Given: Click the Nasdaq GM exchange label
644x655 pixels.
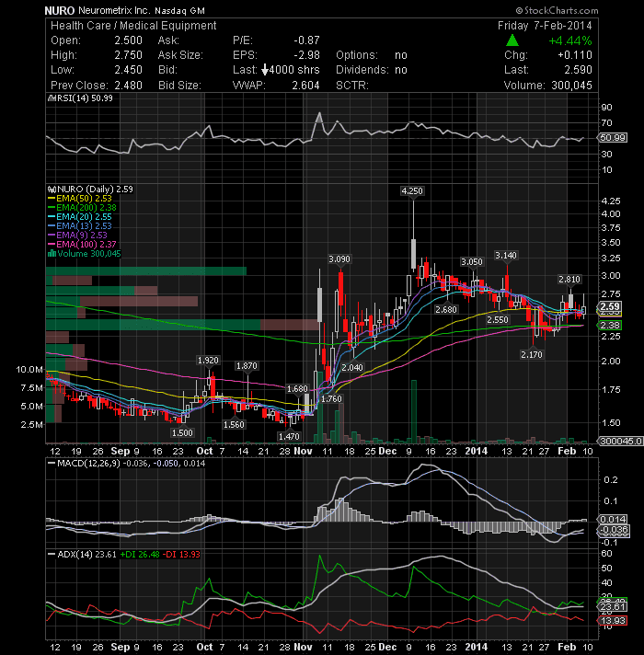Looking at the screenshot, I should 179,11.
